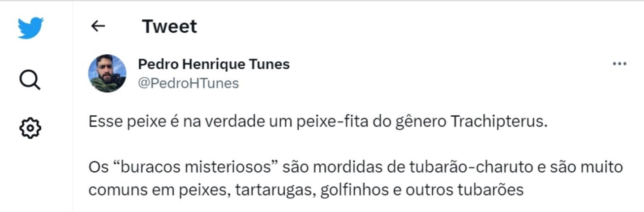Go back using the left arrow
Screen dimensions: 644x212
(98, 26)
